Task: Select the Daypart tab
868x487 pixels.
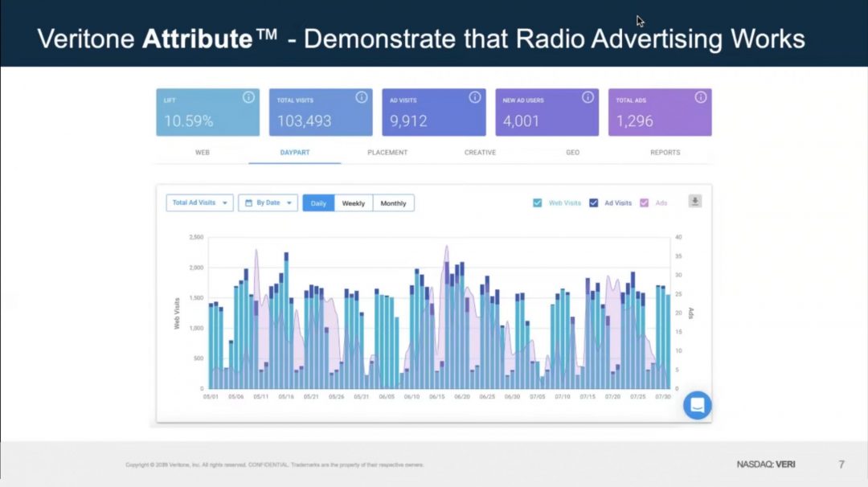Action: [294, 153]
